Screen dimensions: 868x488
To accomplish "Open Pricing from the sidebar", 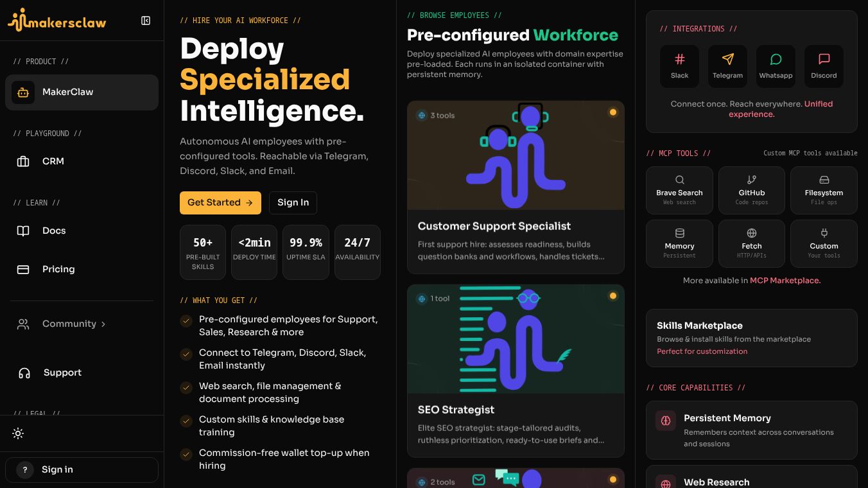I will [82, 269].
